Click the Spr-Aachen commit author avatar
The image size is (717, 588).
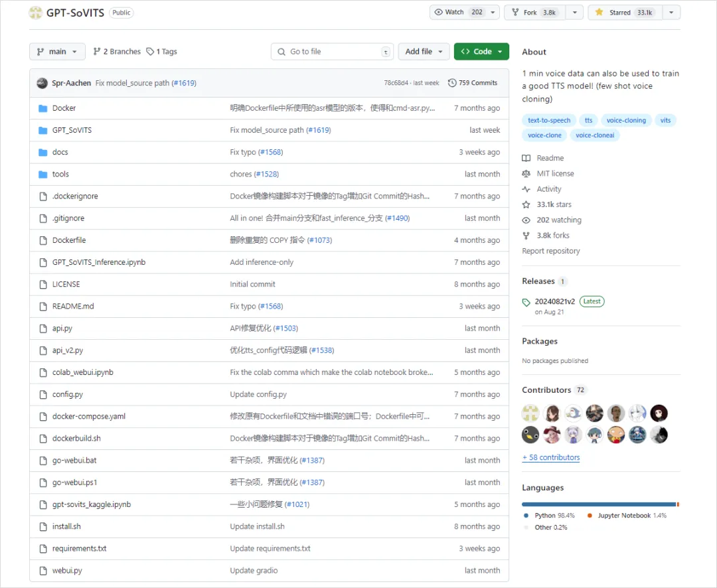pyautogui.click(x=42, y=83)
